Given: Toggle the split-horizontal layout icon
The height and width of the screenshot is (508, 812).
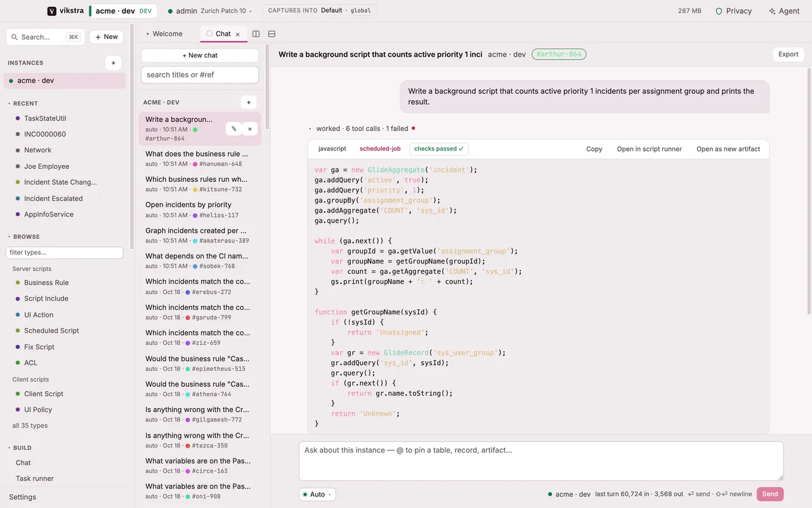Looking at the screenshot, I should tap(272, 34).
